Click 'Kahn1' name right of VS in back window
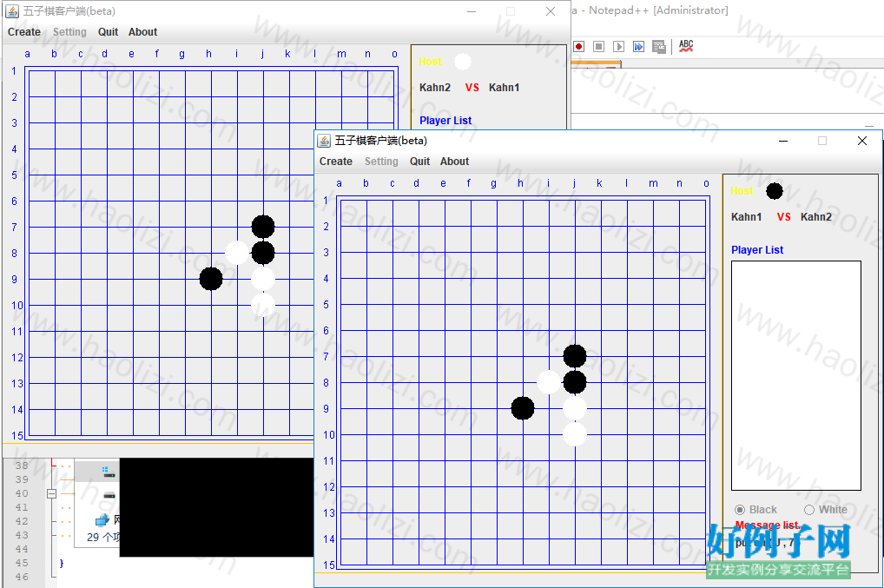The image size is (884, 588). click(504, 88)
